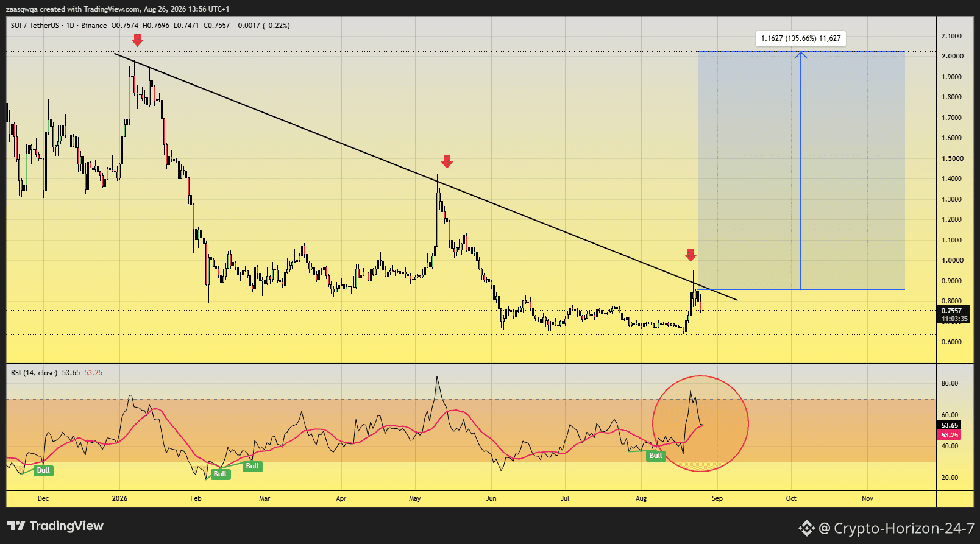Click the low value 'L0.7471' in the legend
The width and height of the screenshot is (980, 544).
[x=186, y=26]
